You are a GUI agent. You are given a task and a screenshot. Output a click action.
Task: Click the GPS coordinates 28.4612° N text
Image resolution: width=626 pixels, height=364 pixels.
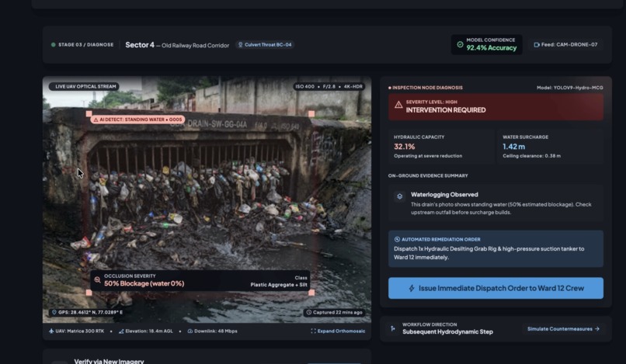(x=91, y=312)
